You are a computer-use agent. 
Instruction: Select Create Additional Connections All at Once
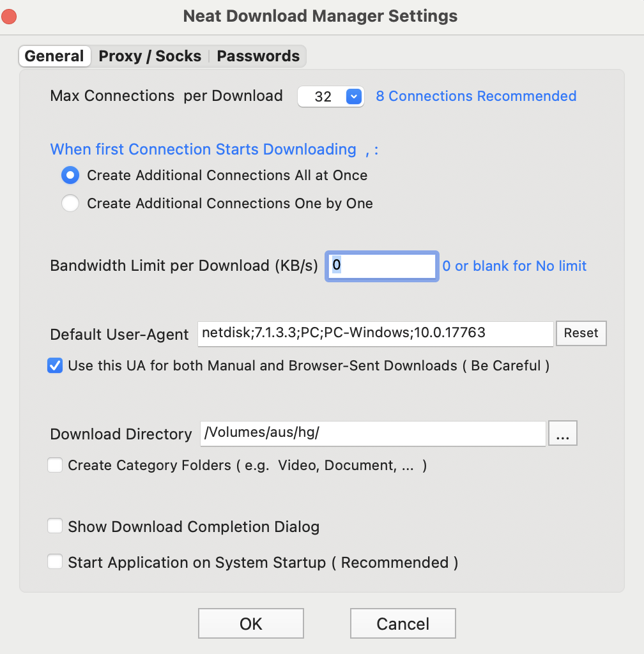70,175
